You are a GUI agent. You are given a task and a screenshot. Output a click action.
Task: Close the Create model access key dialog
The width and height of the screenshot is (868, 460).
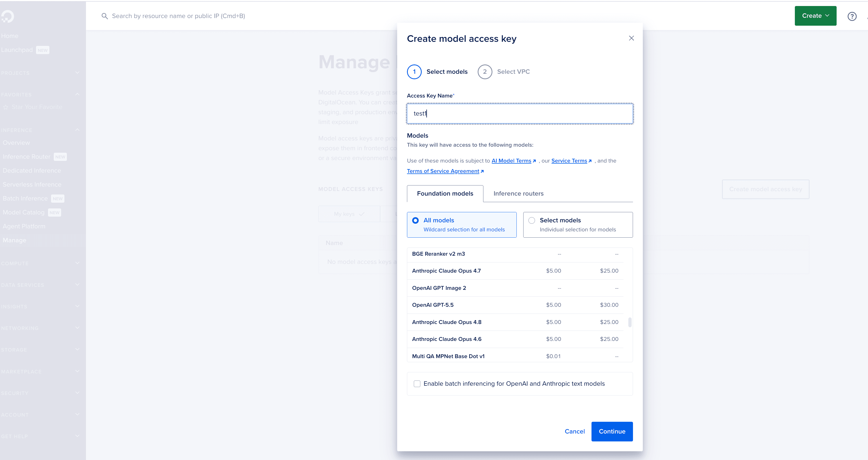[x=631, y=38]
